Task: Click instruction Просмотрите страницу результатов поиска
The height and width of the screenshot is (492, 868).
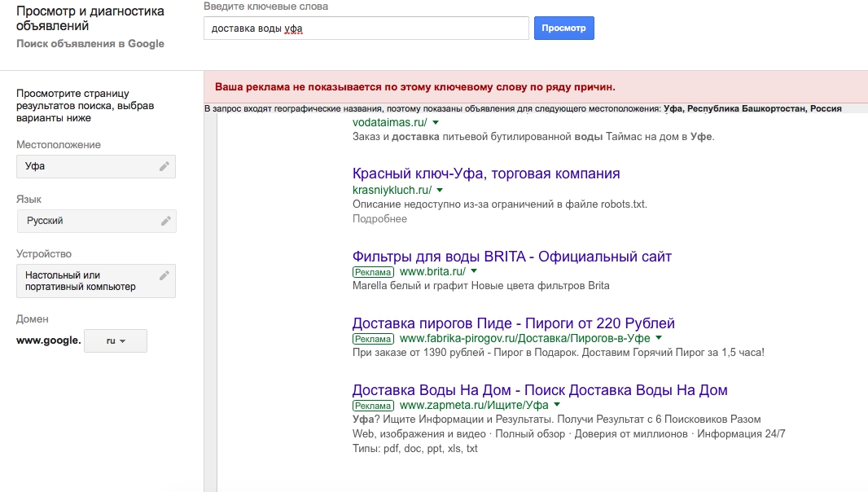Action: pos(85,105)
